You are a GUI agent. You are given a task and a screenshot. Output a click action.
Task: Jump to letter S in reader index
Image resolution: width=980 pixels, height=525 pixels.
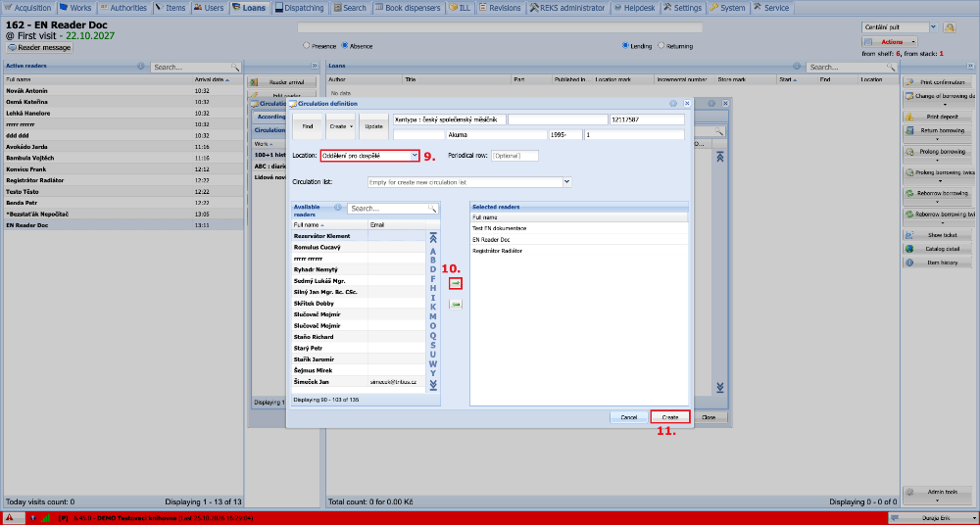[x=433, y=345]
